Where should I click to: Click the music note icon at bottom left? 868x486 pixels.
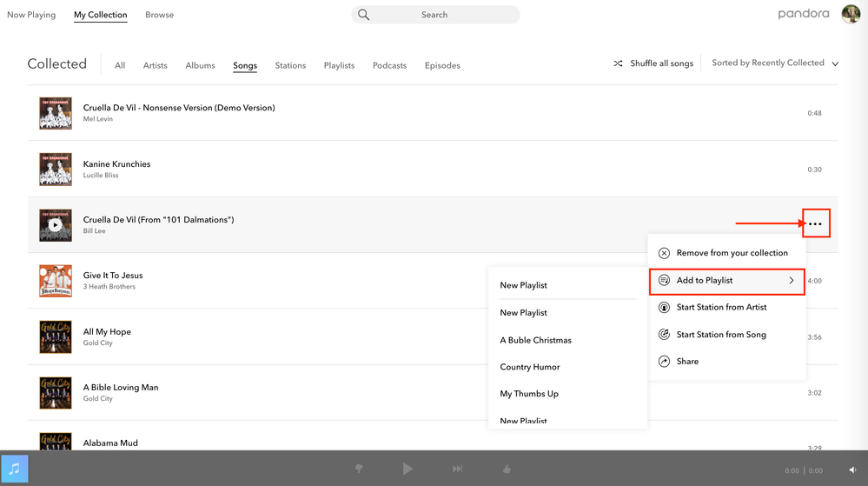click(x=14, y=469)
